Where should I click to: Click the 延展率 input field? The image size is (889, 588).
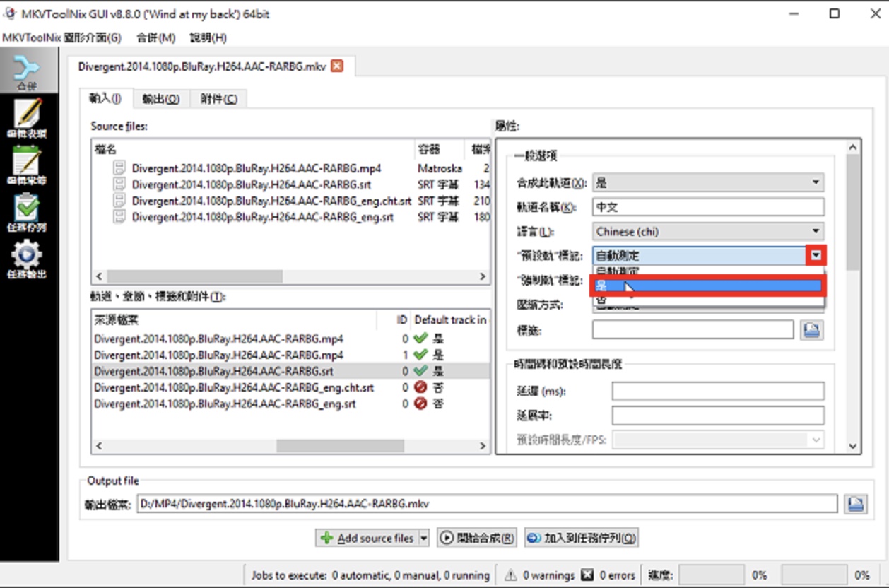tap(718, 415)
